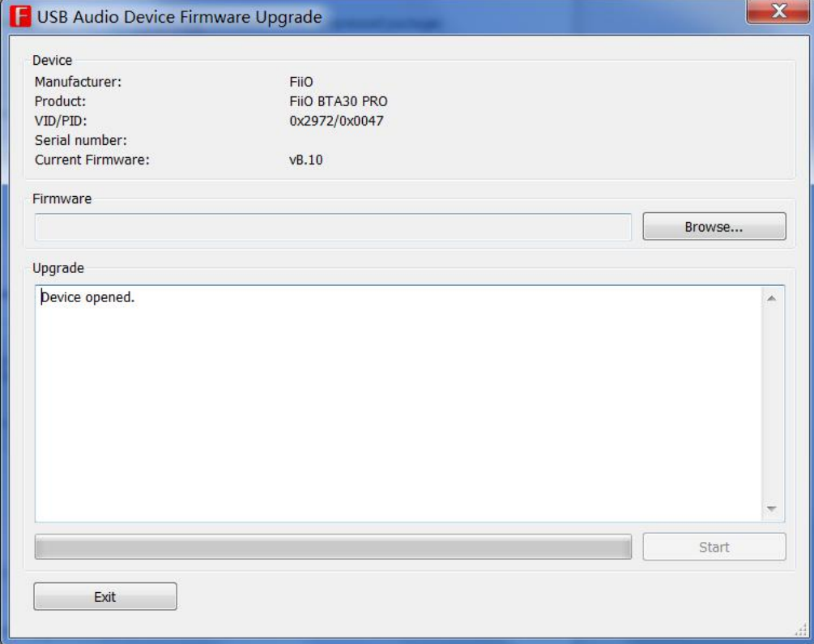The width and height of the screenshot is (814, 644).
Task: Click the 'Product:' label
Action: (60, 101)
